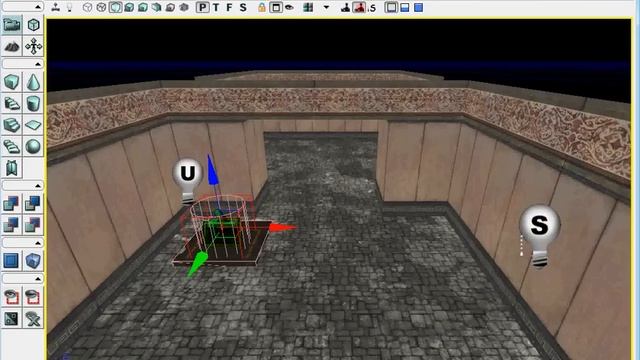640x360 pixels.
Task: Click the red X-axis gizmo arrow
Action: coord(283,228)
